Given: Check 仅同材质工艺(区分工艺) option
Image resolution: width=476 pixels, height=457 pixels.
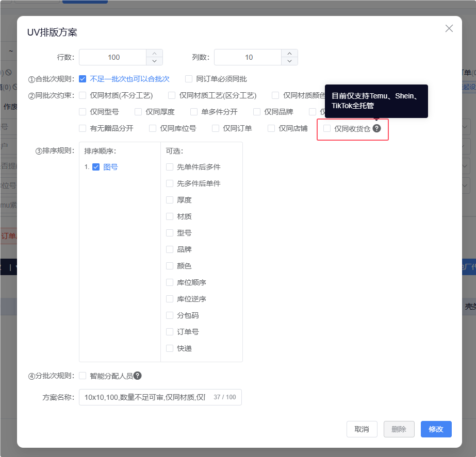Looking at the screenshot, I should pyautogui.click(x=172, y=95).
